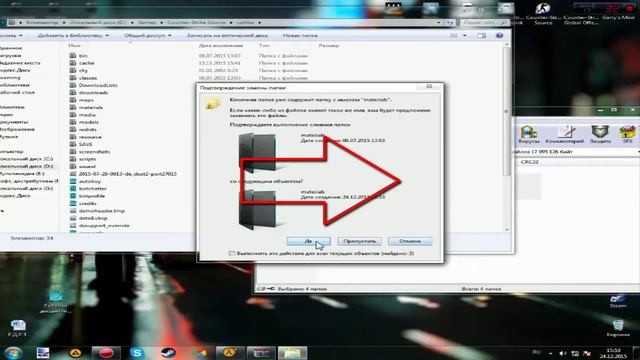The height and width of the screenshot is (360, 640).
Task: Select the autobuy file
Action: tap(89, 181)
